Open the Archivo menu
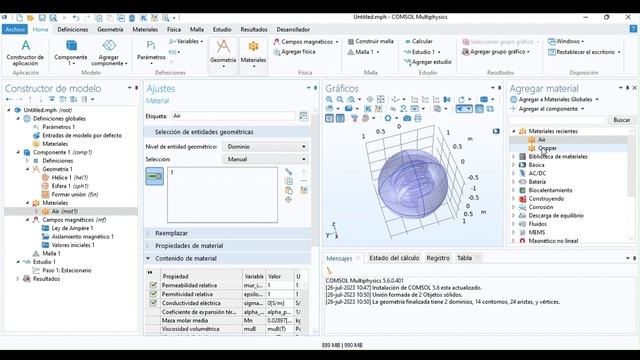The image size is (640, 360). point(15,29)
